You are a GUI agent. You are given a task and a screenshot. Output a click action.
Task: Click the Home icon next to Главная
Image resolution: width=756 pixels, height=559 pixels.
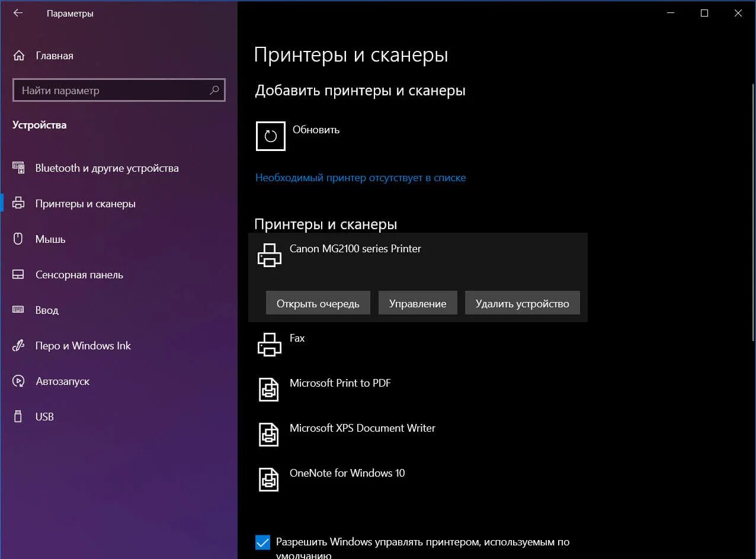[x=19, y=56]
